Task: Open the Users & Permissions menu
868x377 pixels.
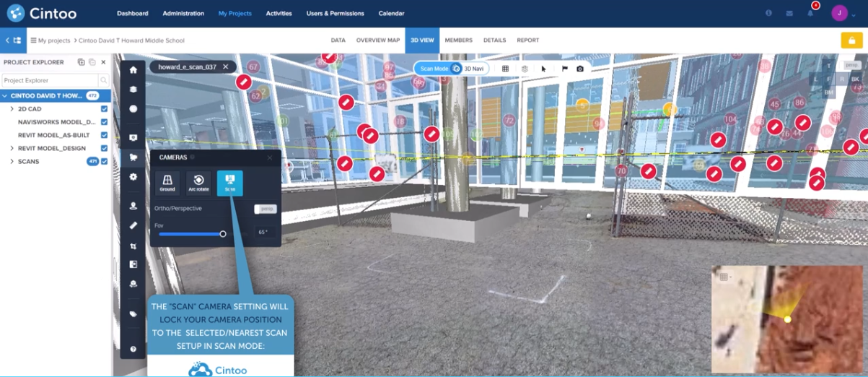Action: tap(335, 13)
